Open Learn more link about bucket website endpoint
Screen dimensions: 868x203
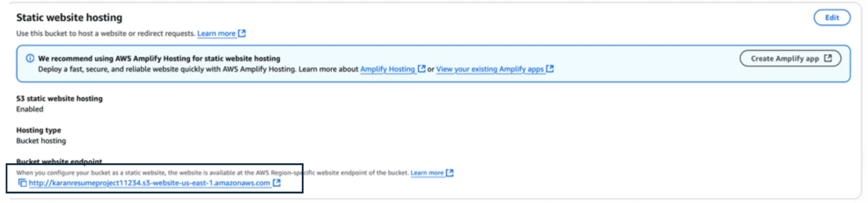[427, 173]
